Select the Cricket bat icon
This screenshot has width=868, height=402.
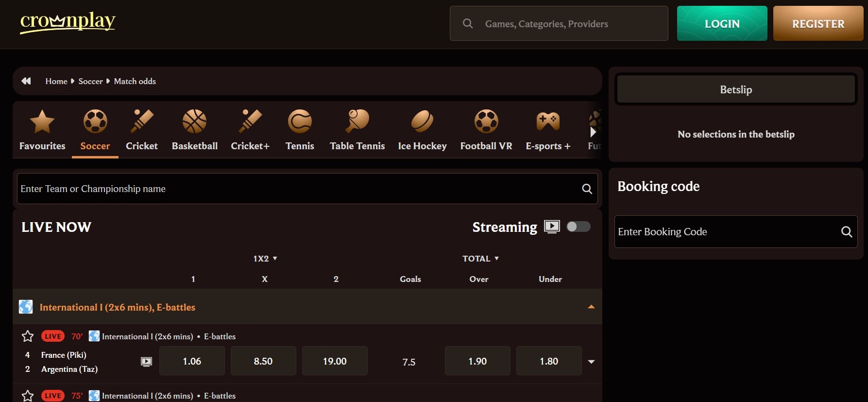(x=142, y=122)
